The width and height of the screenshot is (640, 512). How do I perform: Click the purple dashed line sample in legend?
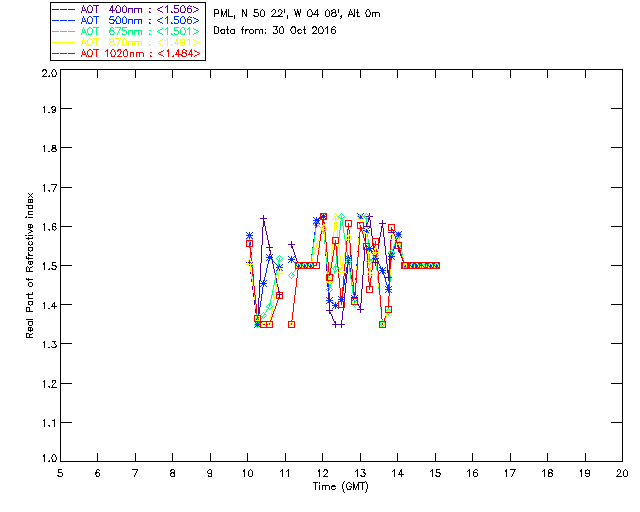tap(64, 9)
